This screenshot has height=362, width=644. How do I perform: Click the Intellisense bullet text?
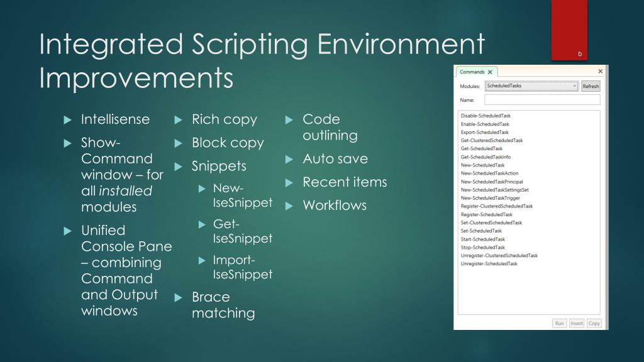[116, 119]
